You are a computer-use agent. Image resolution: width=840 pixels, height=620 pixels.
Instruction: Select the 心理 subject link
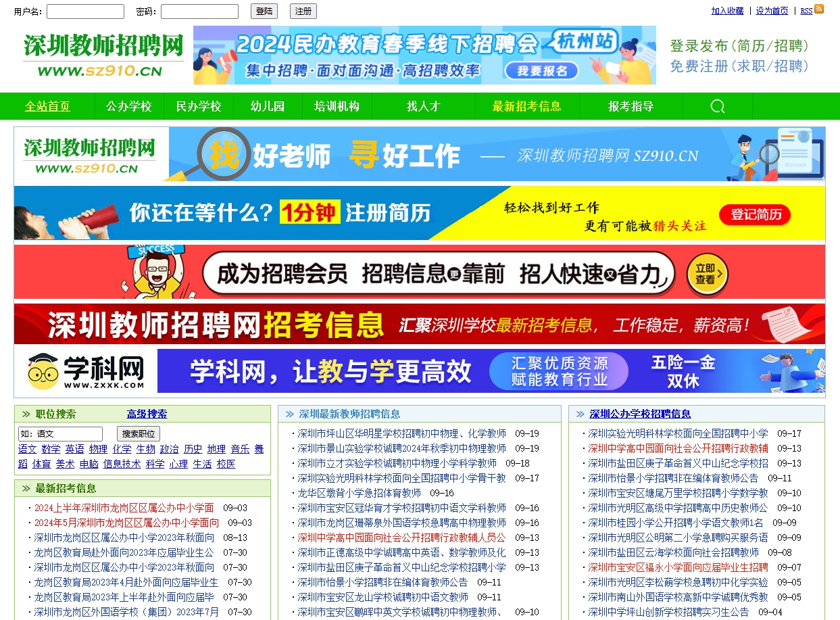[x=178, y=464]
